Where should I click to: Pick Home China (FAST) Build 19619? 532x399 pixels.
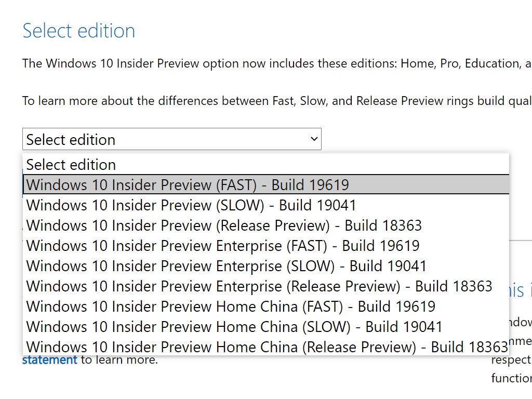(231, 306)
